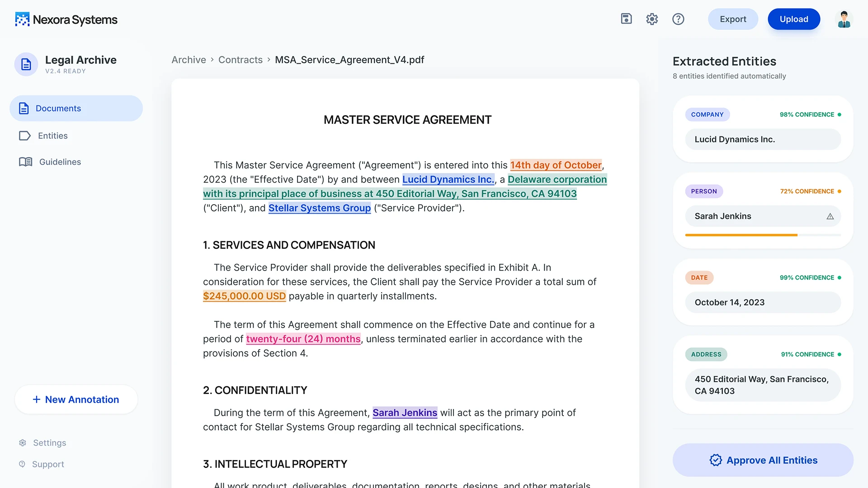Click the highlighted $245,000.00 USD entity

click(244, 296)
